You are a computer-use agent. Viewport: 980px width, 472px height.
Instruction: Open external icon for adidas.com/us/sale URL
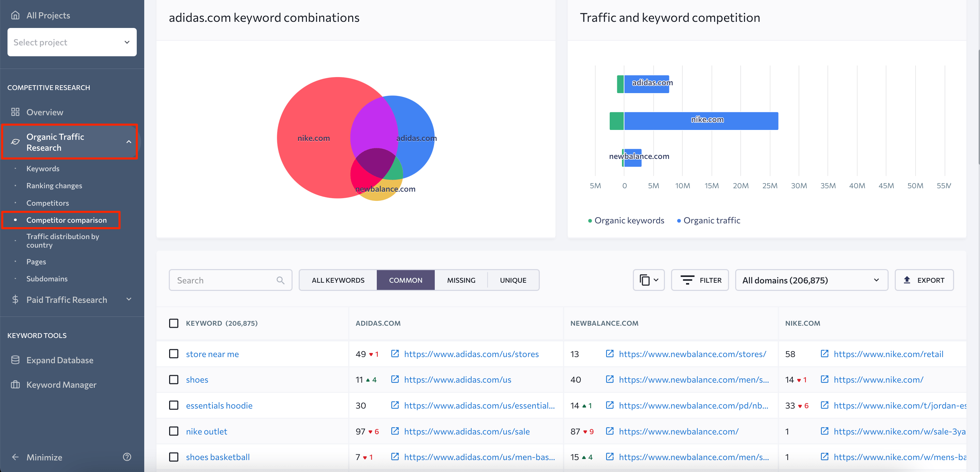[395, 431]
